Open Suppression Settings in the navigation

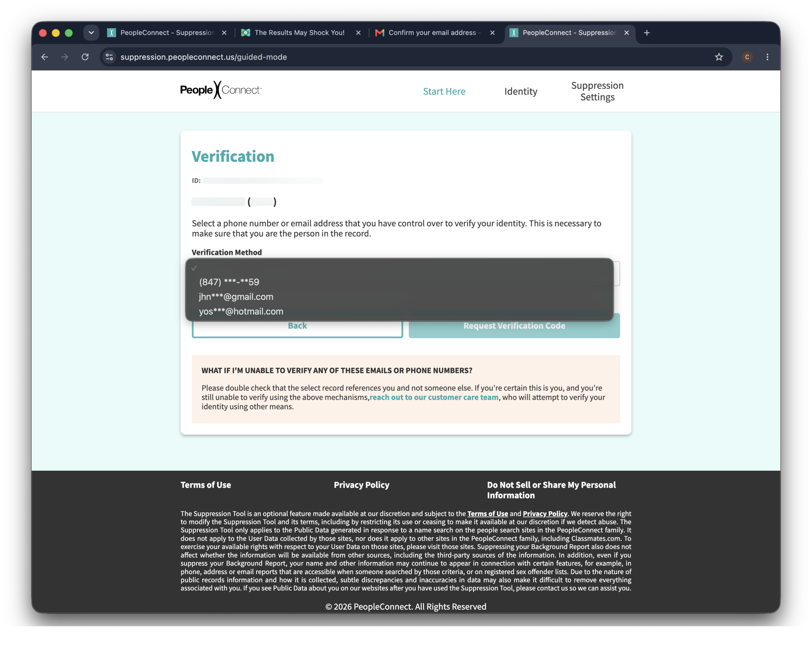[597, 91]
